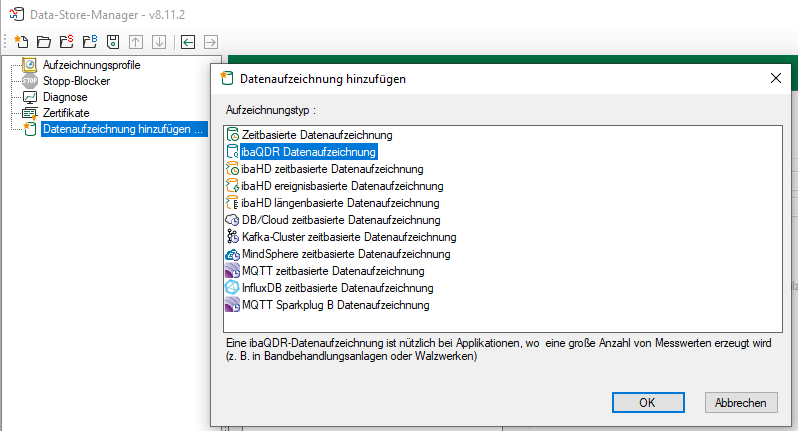Click the Kafka-Cluster nodes icon in the list

point(233,237)
